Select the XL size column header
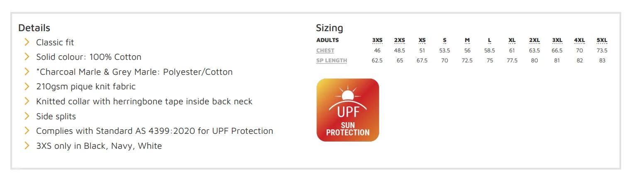 click(512, 40)
